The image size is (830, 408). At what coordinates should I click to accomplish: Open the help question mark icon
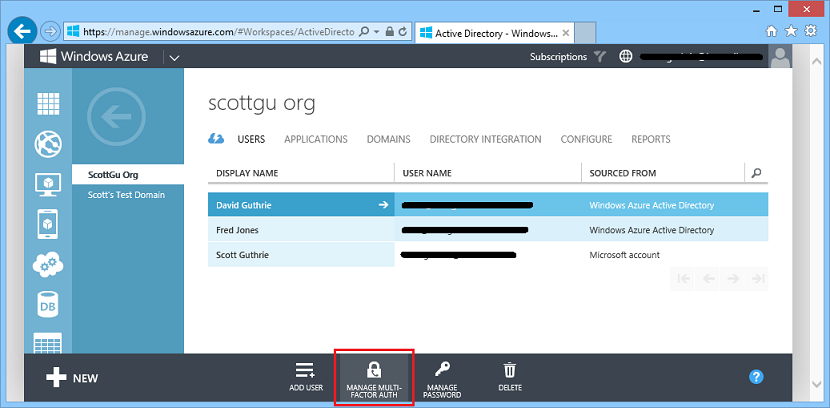coord(756,377)
